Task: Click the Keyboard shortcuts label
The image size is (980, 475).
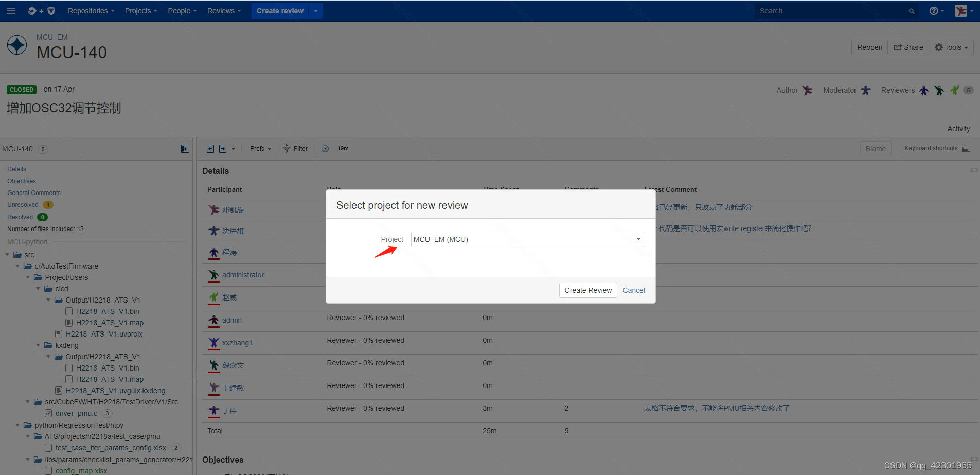Action: (931, 148)
